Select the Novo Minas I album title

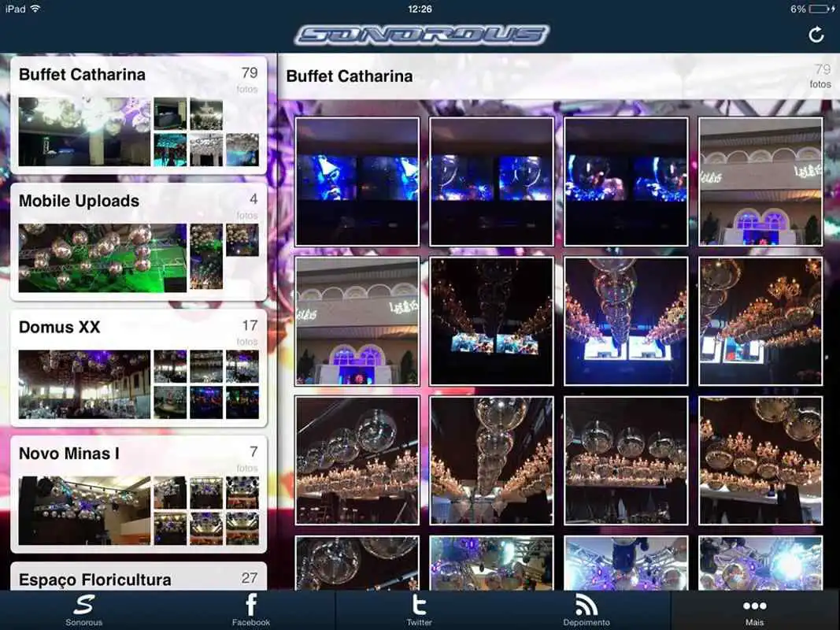(x=69, y=454)
